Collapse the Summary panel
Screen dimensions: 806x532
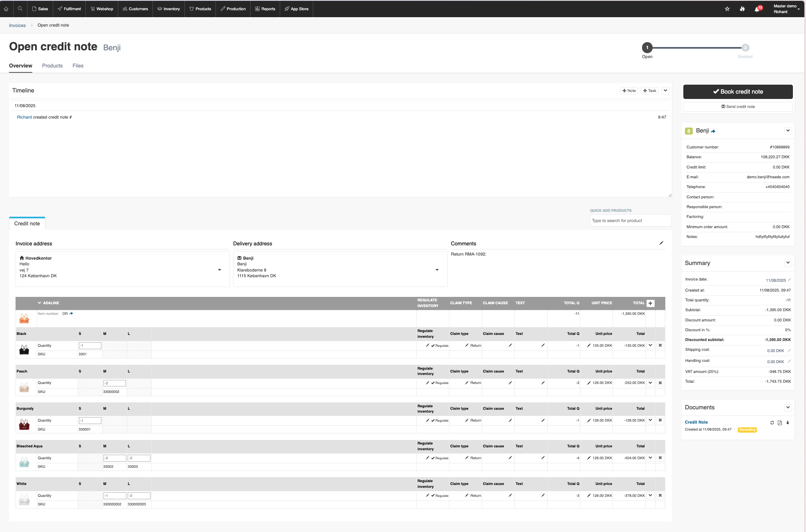tap(788, 263)
